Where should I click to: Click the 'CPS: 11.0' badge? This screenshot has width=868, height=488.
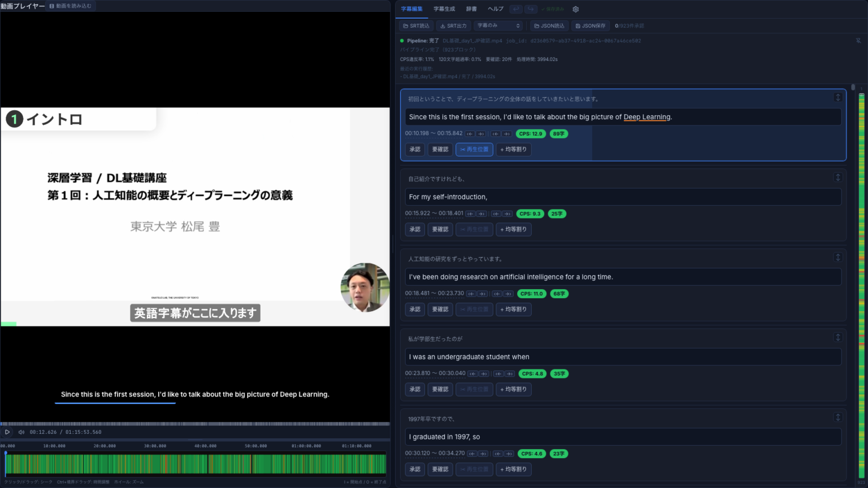(532, 294)
